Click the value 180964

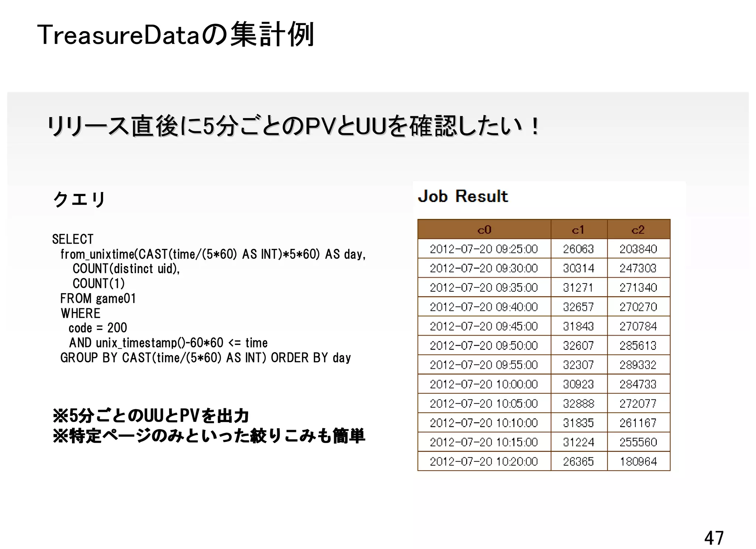pos(638,461)
